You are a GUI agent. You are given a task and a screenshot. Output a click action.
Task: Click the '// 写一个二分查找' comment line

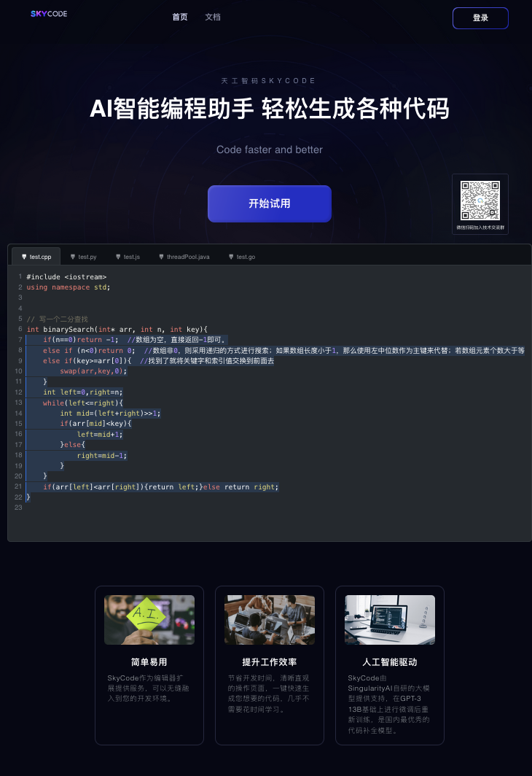tap(58, 319)
